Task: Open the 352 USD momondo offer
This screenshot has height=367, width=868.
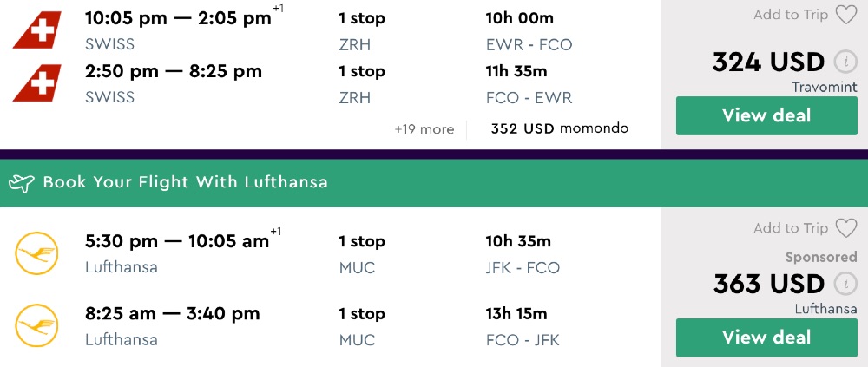Action: click(x=559, y=129)
